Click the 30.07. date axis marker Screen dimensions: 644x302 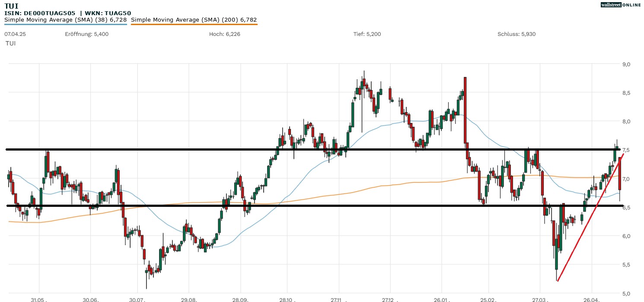pyautogui.click(x=137, y=299)
